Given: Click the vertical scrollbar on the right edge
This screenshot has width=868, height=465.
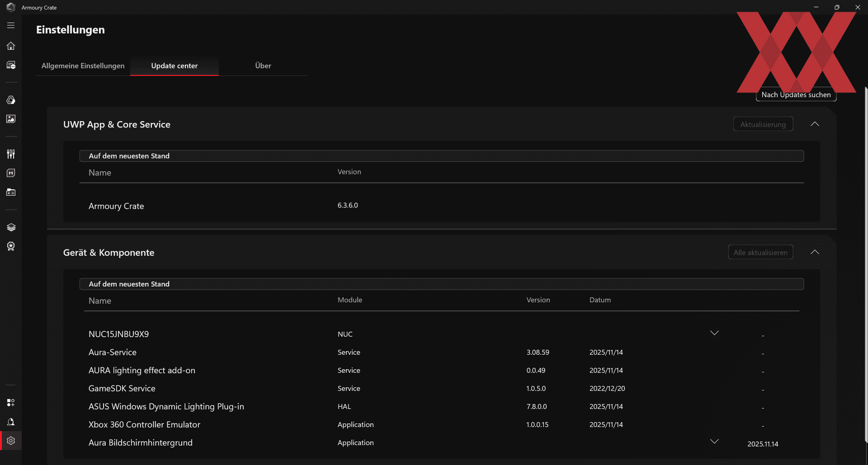Looking at the screenshot, I should pos(866,264).
